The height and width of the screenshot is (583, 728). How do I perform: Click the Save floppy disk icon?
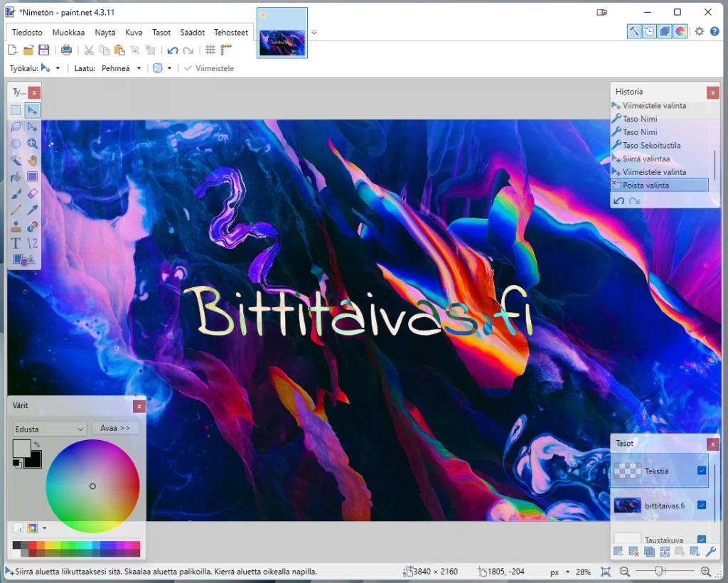(43, 50)
